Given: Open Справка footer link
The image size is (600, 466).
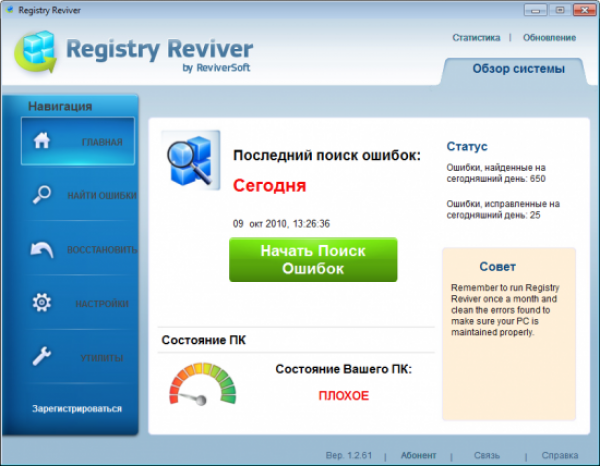Looking at the screenshot, I should coord(559,455).
